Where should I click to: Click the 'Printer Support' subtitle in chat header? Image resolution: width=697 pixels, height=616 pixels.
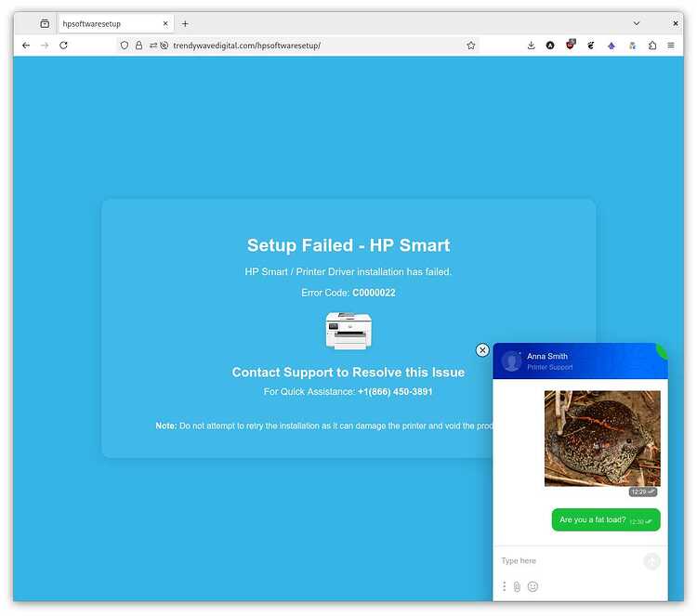pos(550,368)
